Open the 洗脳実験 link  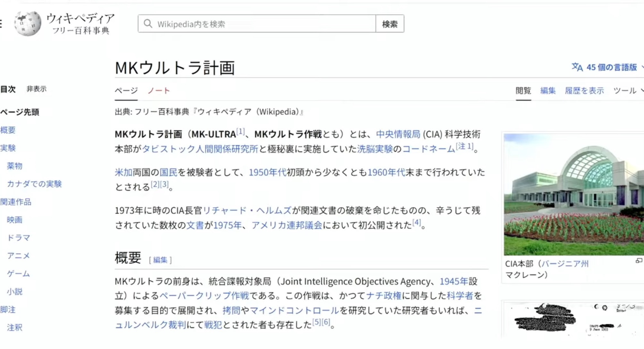(375, 149)
